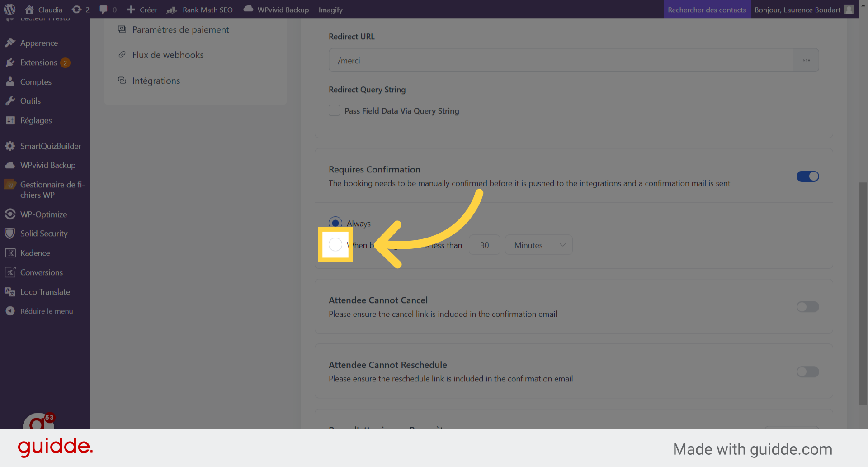The width and height of the screenshot is (868, 467).
Task: Disable the Requires Confirmation switch
Action: click(x=807, y=176)
